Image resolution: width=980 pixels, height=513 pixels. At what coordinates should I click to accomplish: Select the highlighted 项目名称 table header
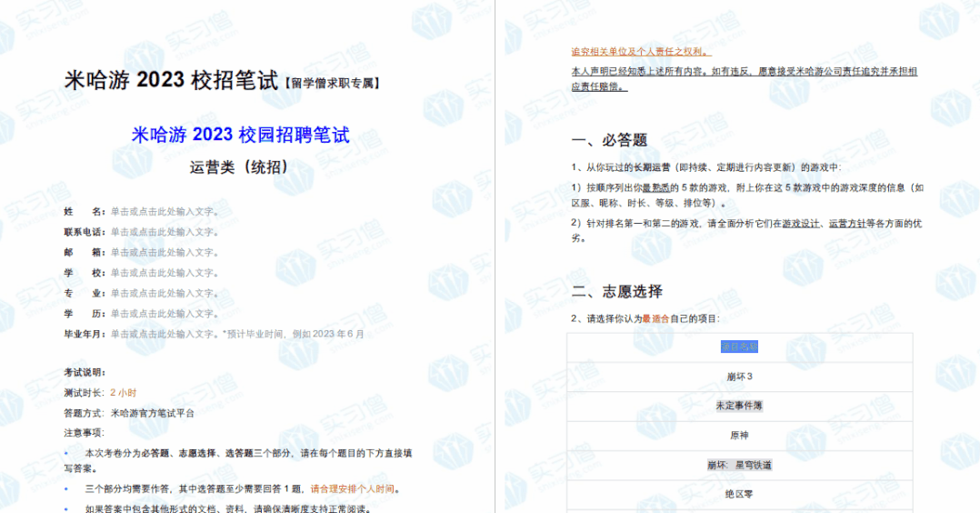[x=739, y=347]
